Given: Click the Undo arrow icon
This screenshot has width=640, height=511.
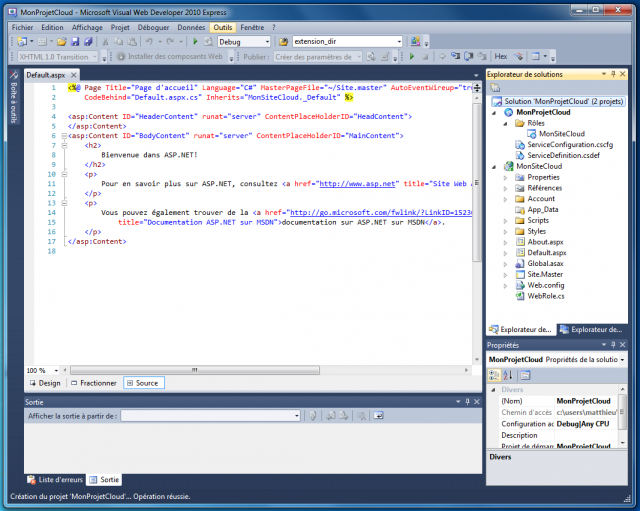Looking at the screenshot, I should tap(149, 42).
